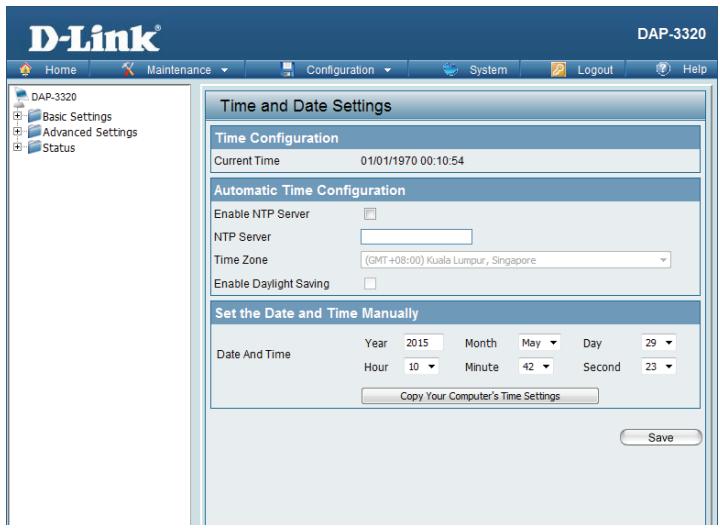Viewport: 720px width, 528px height.
Task: Click the Set the Date and Time Manually header
Action: coord(456,313)
